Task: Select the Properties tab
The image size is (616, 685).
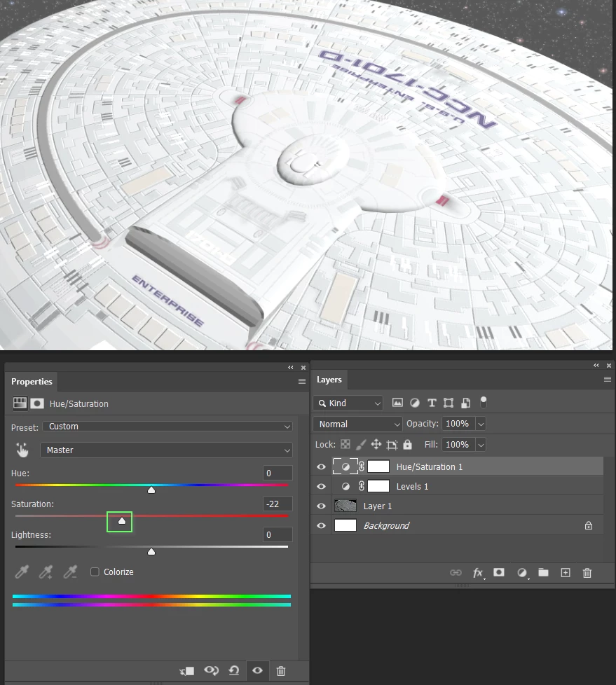Action: (x=32, y=382)
